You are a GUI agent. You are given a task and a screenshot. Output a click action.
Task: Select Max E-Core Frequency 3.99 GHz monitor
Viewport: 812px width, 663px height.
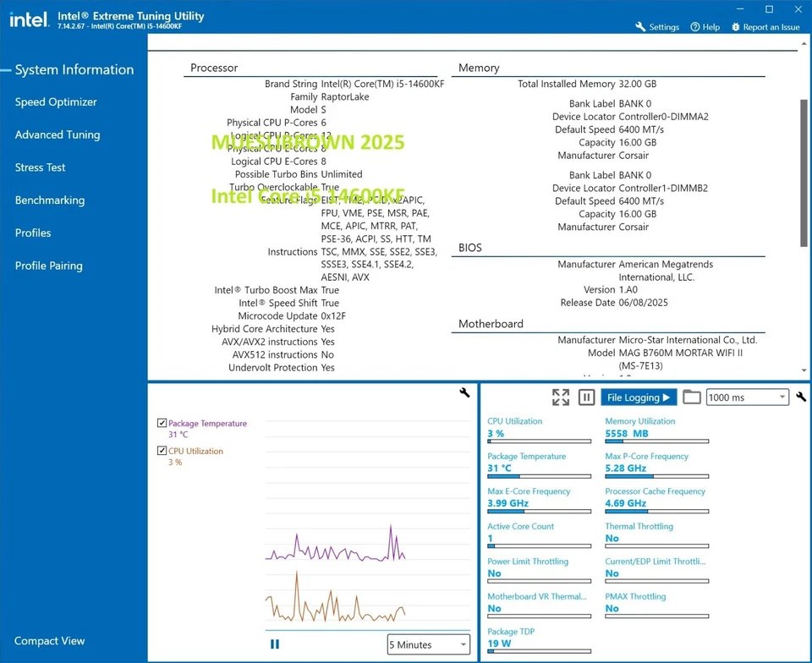539,500
